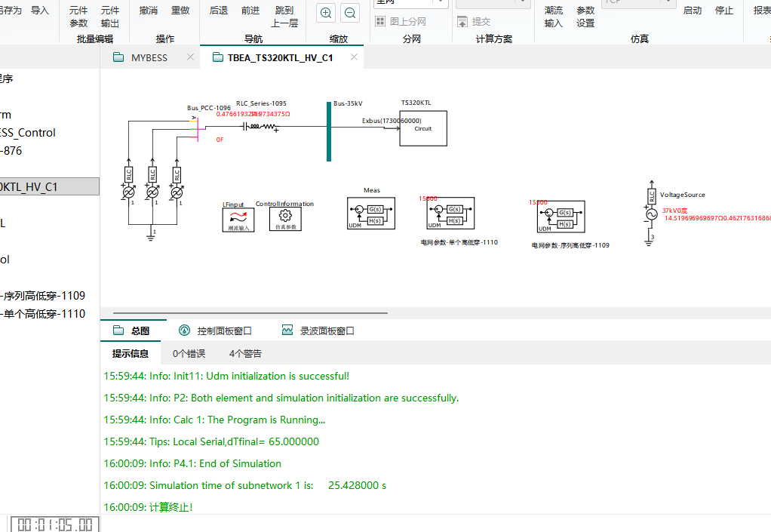771x532 pixels.
Task: Click the zoom in magnifier icon
Action: [x=326, y=13]
